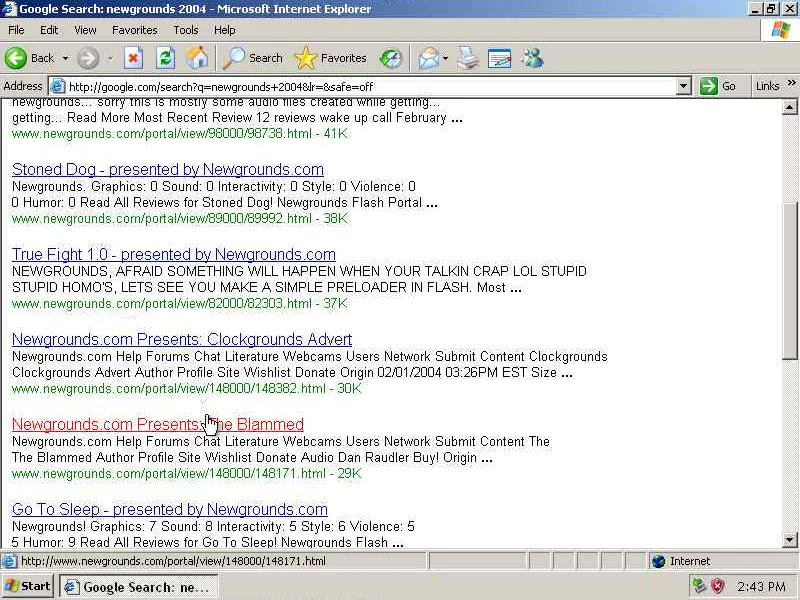Open the Go To Sleep result link
The image size is (800, 600).
tap(169, 510)
